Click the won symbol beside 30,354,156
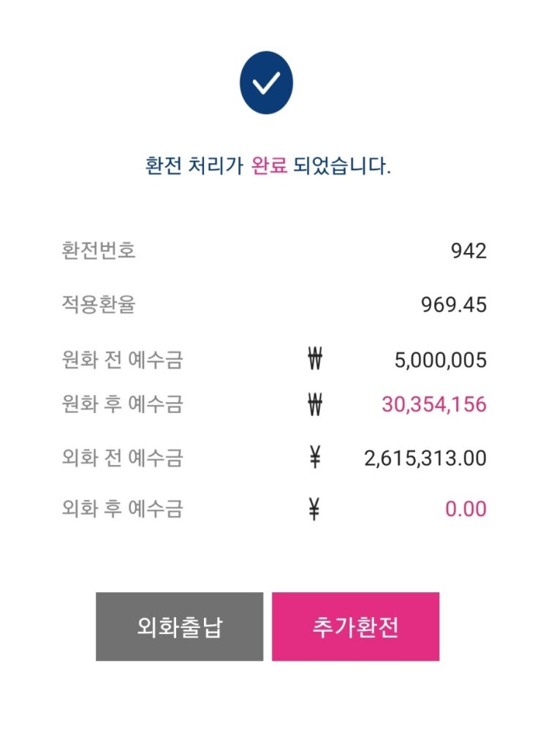 pyautogui.click(x=315, y=404)
